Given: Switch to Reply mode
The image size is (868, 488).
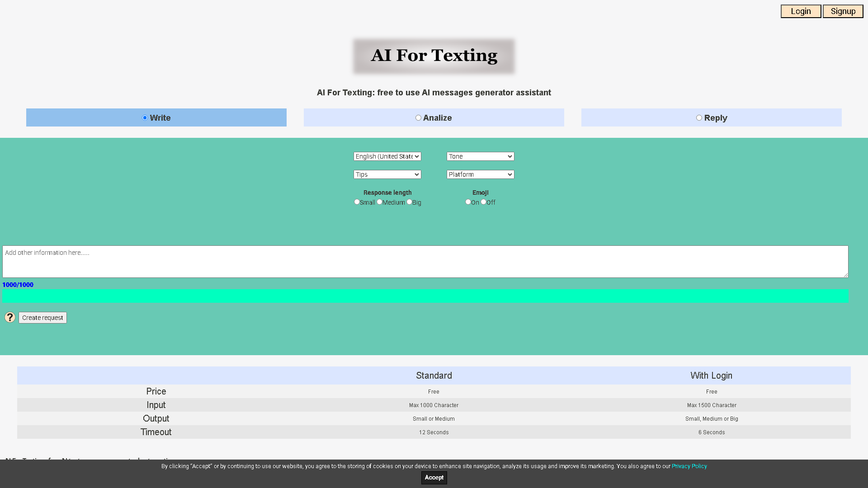Looking at the screenshot, I should 699,117.
